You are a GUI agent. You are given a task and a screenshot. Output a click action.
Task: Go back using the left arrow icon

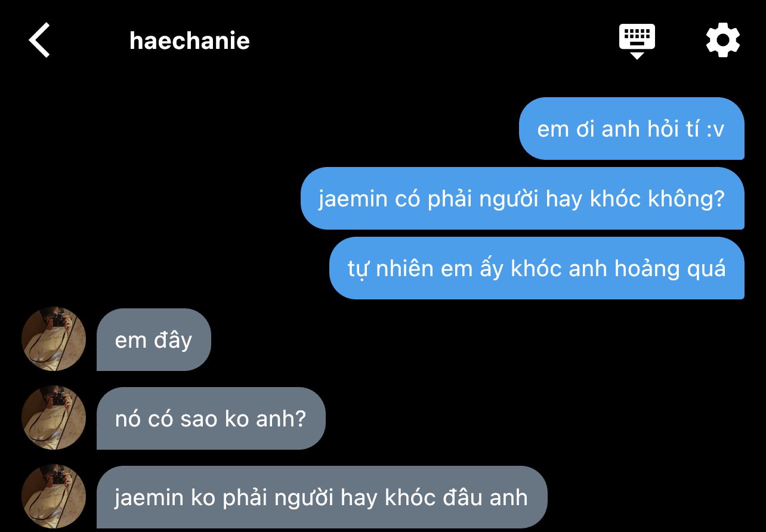point(39,41)
